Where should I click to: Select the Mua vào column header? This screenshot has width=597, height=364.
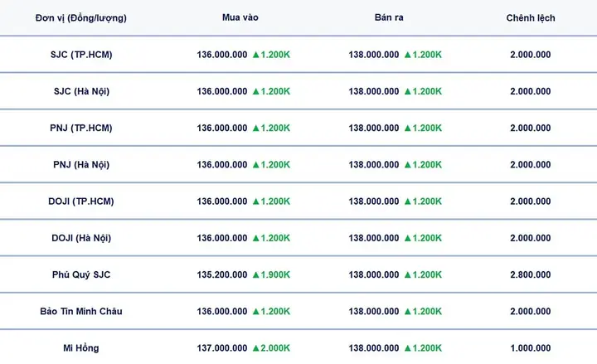pyautogui.click(x=240, y=17)
